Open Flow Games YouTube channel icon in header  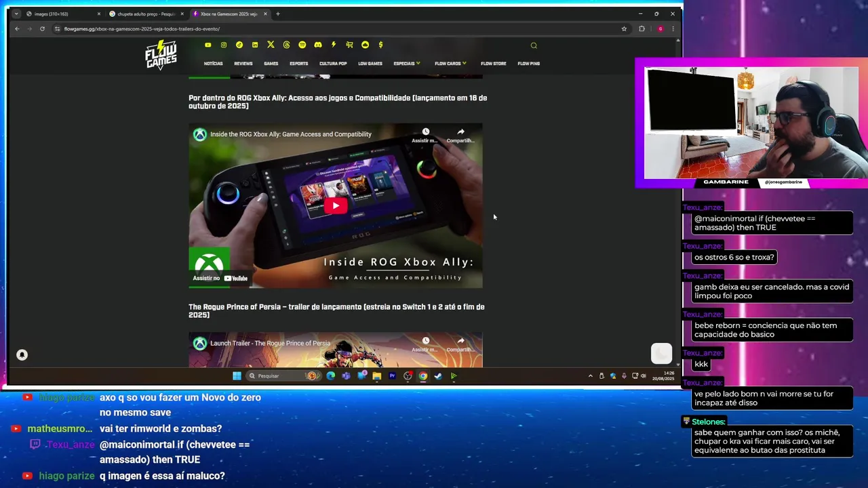click(208, 45)
